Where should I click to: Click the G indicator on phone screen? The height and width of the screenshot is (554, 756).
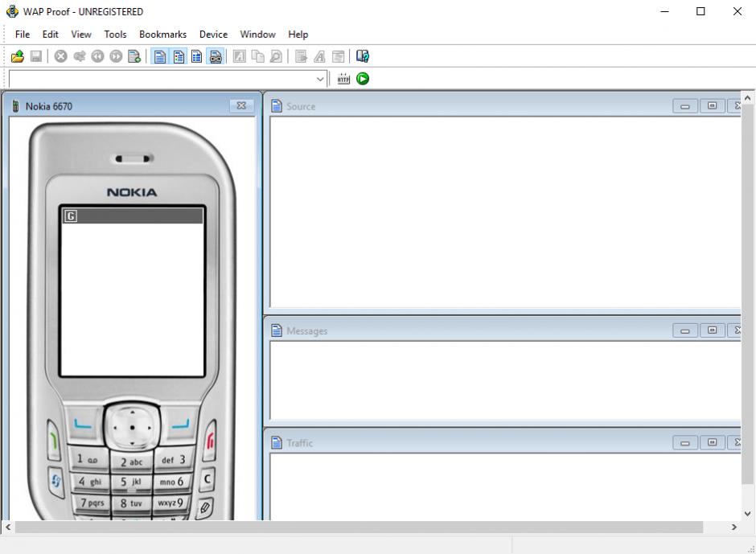point(71,216)
